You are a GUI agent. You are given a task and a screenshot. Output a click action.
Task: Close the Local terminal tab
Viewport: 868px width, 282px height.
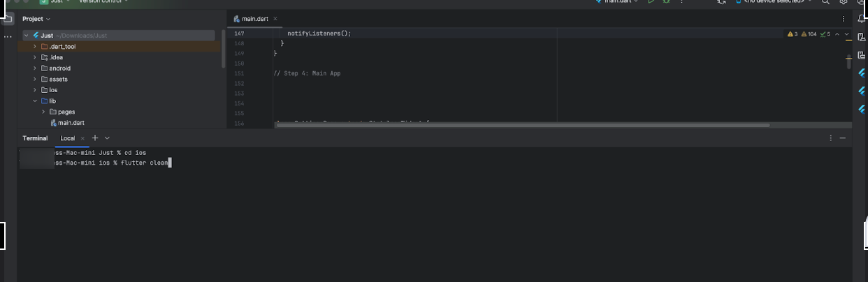[x=82, y=138]
